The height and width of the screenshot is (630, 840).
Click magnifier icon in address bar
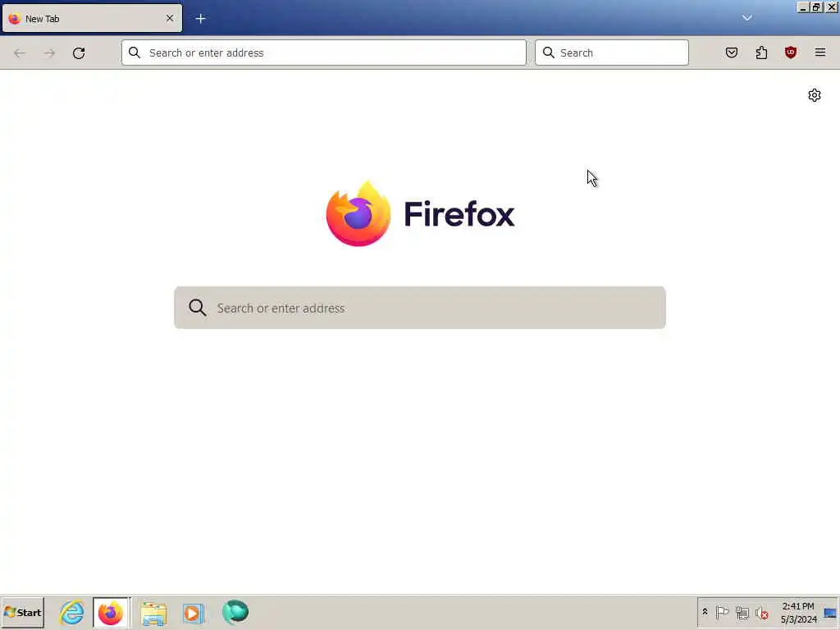135,52
